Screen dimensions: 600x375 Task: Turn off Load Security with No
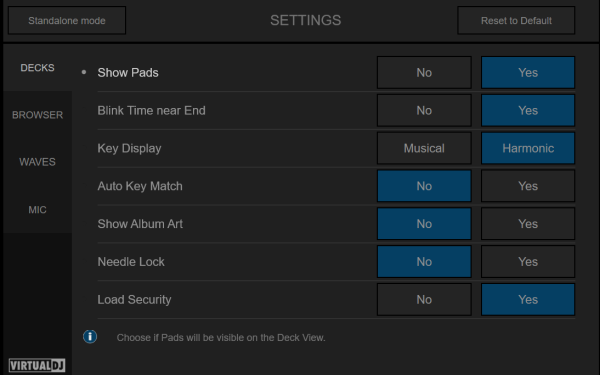[x=424, y=300]
